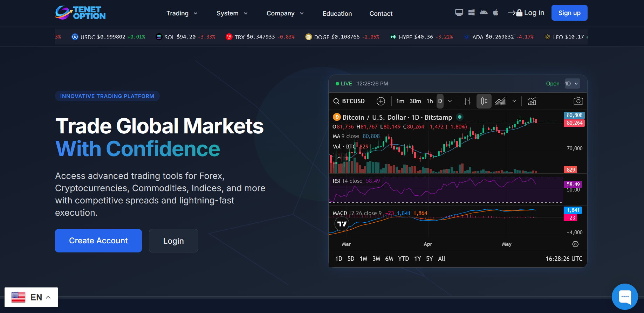The width and height of the screenshot is (644, 313).
Task: Open the live chat bubble icon
Action: (x=625, y=297)
